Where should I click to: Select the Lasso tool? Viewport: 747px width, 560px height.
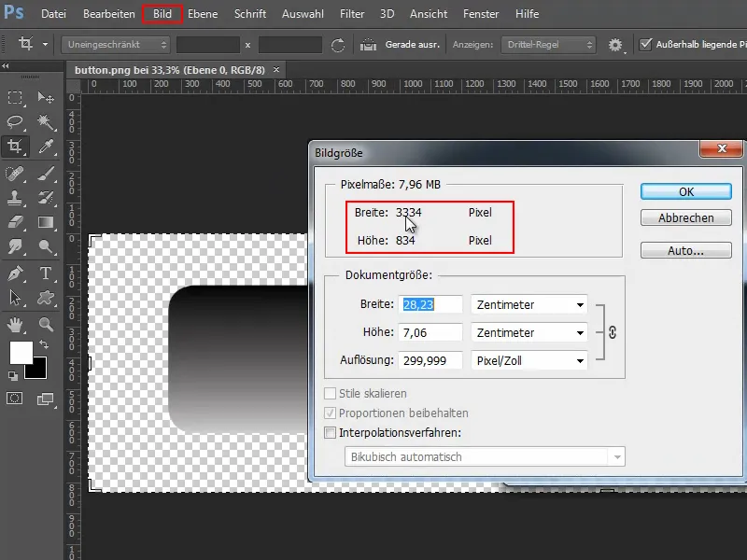point(15,122)
